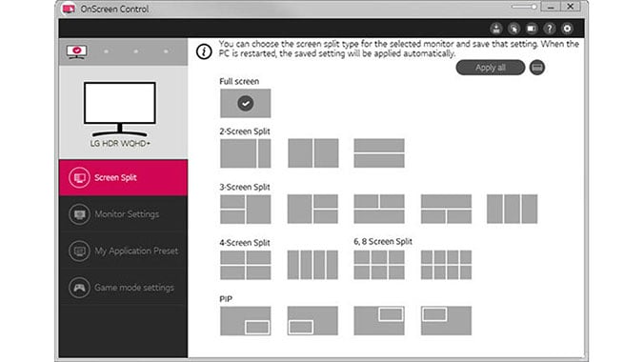Select the 6-screen split grid layout

click(x=379, y=265)
